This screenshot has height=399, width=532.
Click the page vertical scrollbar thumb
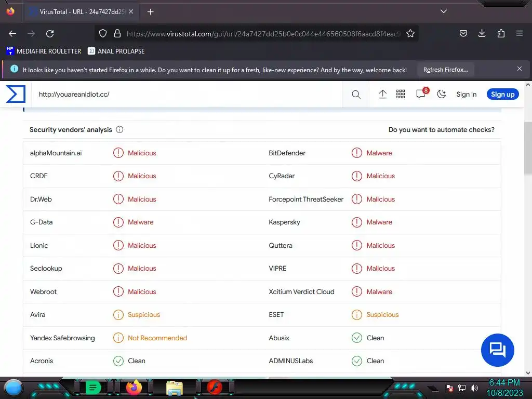[x=528, y=149]
